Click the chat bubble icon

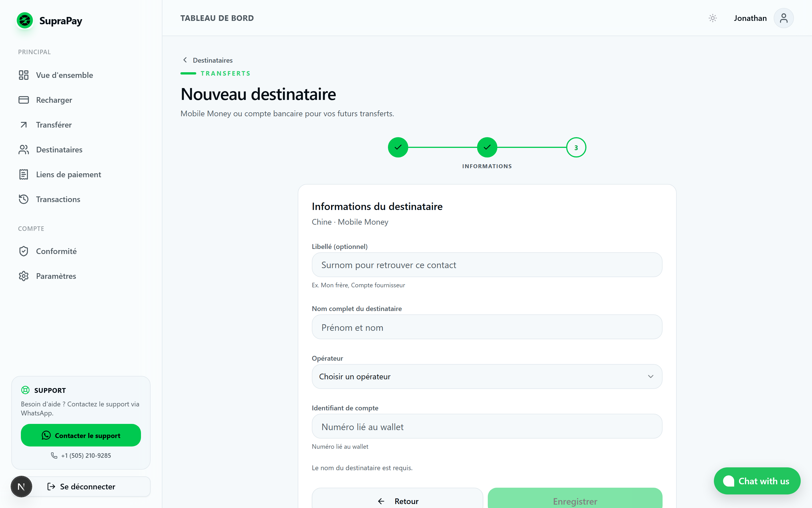tap(728, 481)
